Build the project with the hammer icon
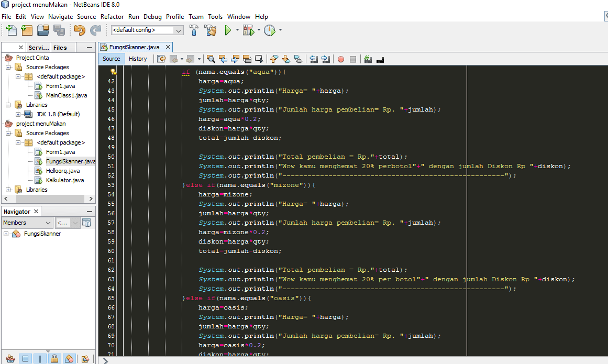Viewport: 608px width, 364px height. click(x=194, y=30)
